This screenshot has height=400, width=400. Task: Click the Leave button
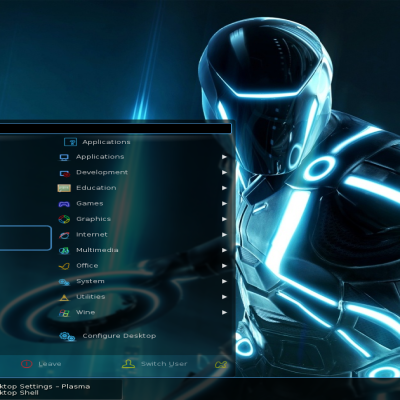tap(41, 364)
